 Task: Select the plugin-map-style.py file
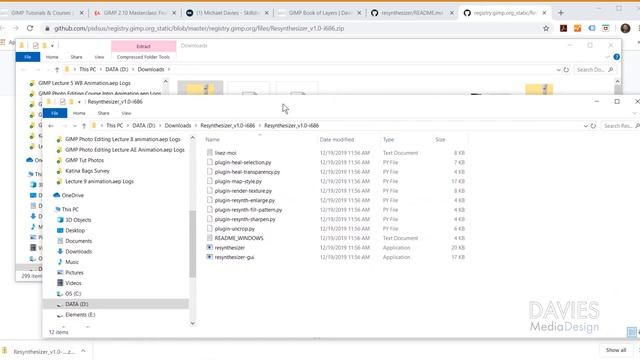pos(238,181)
